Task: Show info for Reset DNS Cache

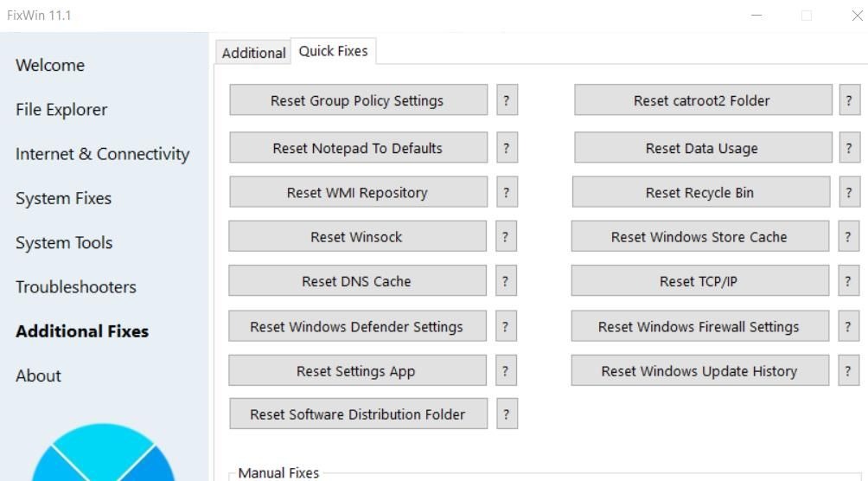Action: pyautogui.click(x=506, y=281)
